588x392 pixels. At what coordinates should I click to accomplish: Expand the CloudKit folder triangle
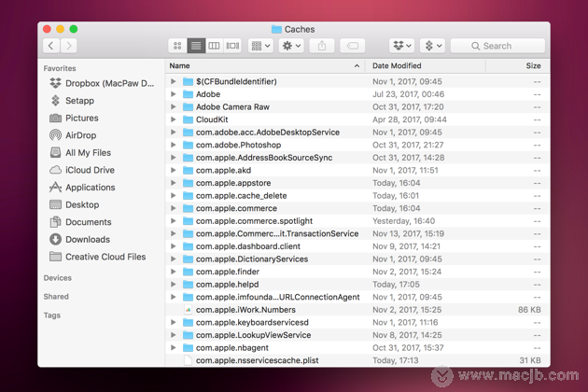(174, 119)
